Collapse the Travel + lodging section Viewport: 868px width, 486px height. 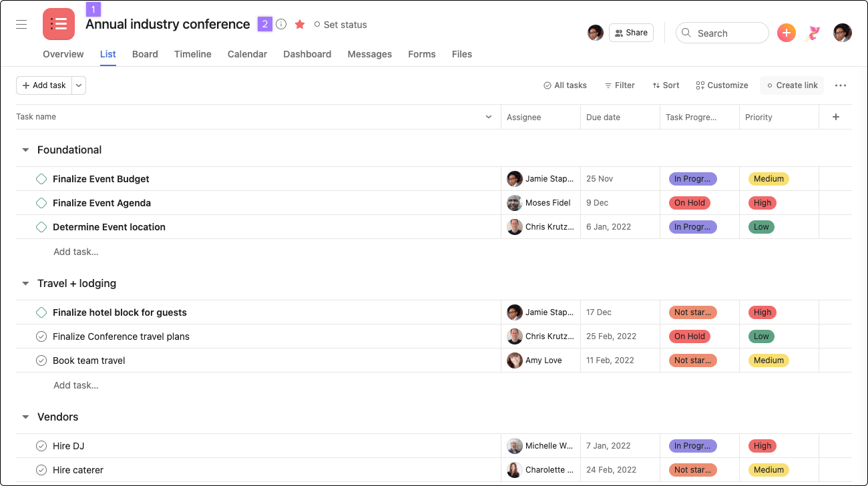25,284
